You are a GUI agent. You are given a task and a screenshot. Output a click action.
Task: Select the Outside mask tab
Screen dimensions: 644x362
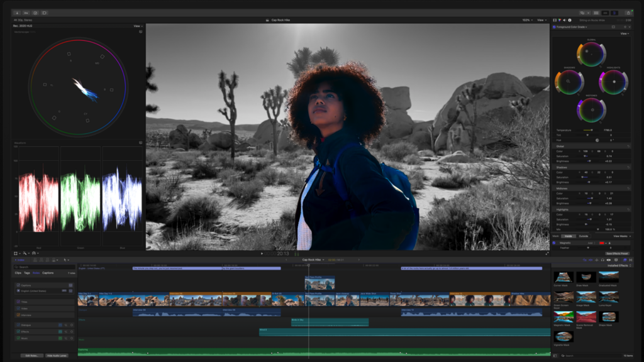(x=584, y=236)
